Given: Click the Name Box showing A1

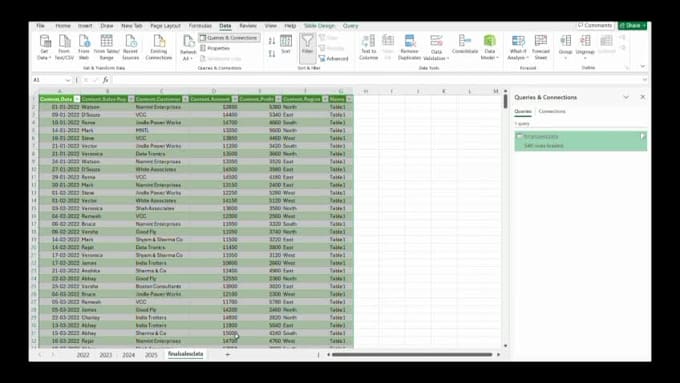Looking at the screenshot, I should 48,80.
